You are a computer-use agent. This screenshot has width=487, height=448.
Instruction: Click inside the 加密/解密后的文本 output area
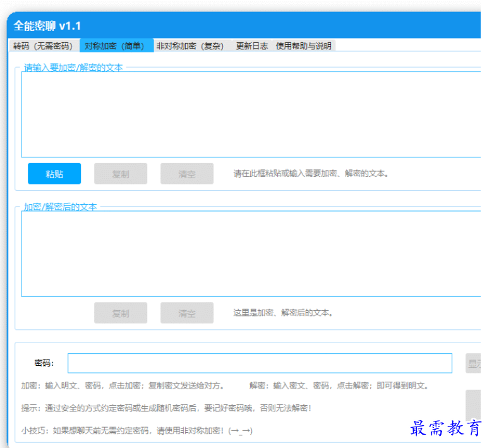tap(251, 253)
